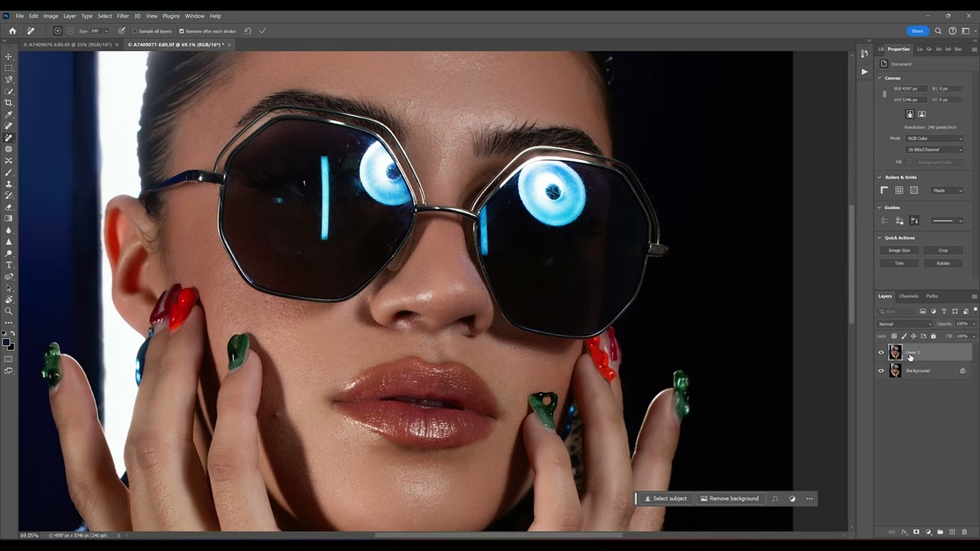This screenshot has height=551, width=980.
Task: Click the vertical canvas scrollbar
Action: point(851,264)
